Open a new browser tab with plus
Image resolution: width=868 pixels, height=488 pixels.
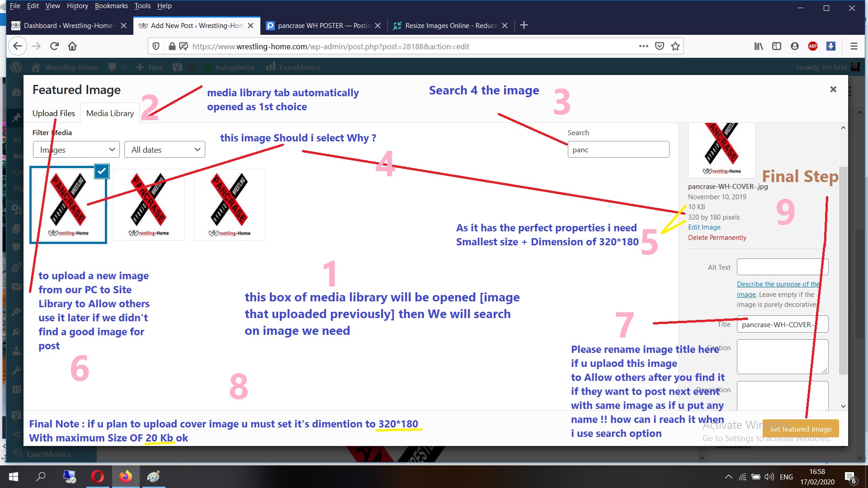(x=524, y=25)
